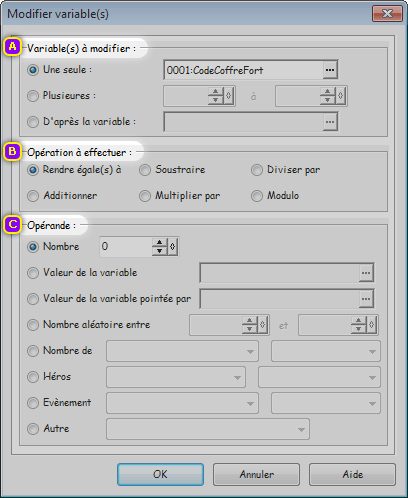The width and height of the screenshot is (408, 498).
Task: Click the yellow A marker badge
Action: pos(12,47)
